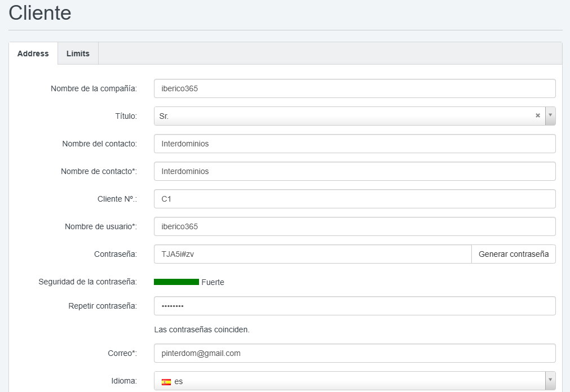
Task: Click the Nombre de usuario* field
Action: [355, 226]
